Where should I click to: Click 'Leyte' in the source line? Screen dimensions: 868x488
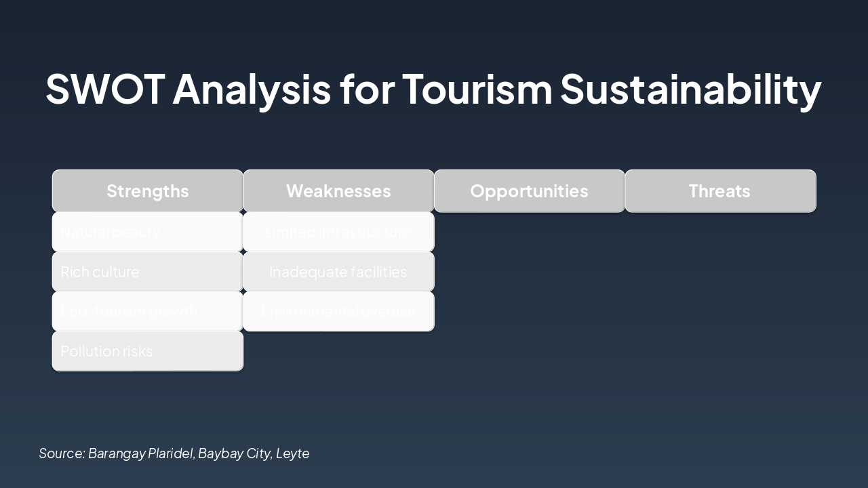(293, 453)
